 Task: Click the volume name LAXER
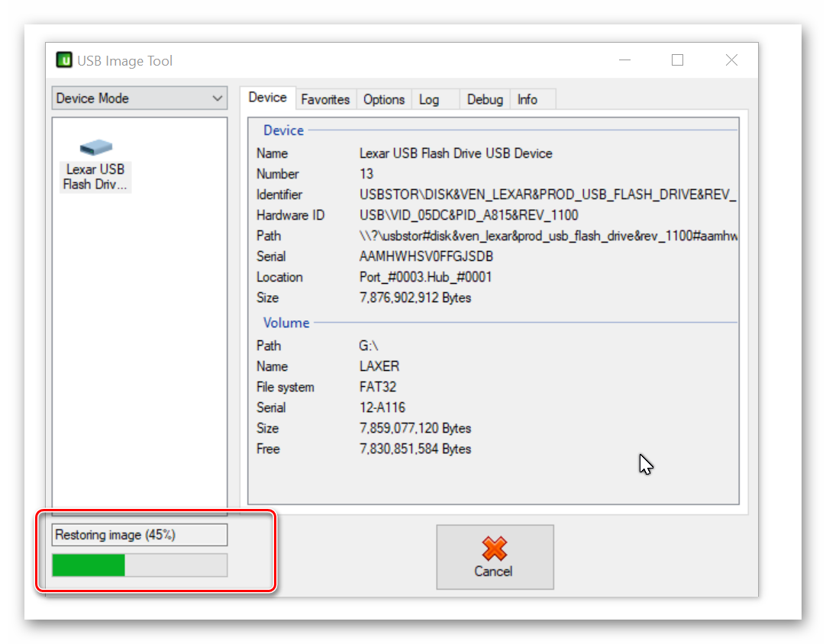tap(379, 366)
